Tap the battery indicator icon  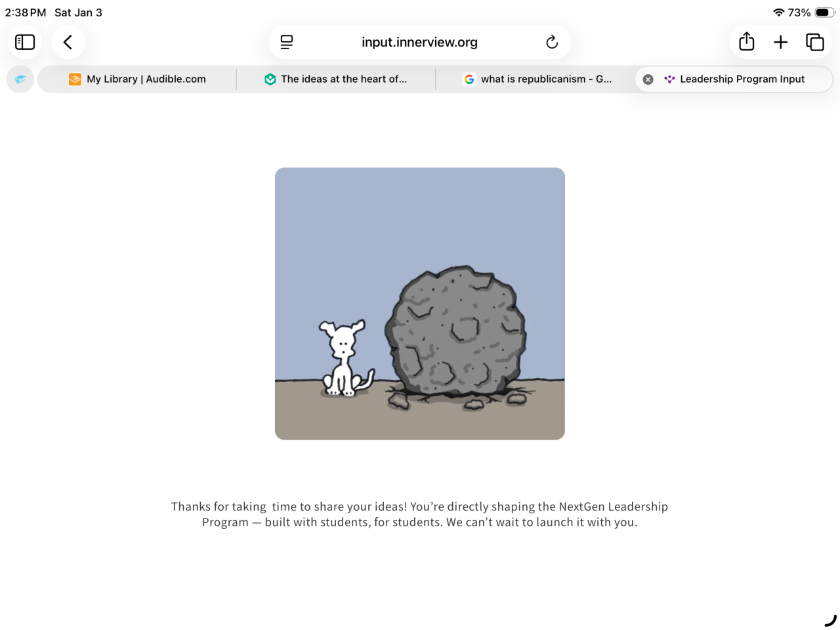tap(824, 12)
